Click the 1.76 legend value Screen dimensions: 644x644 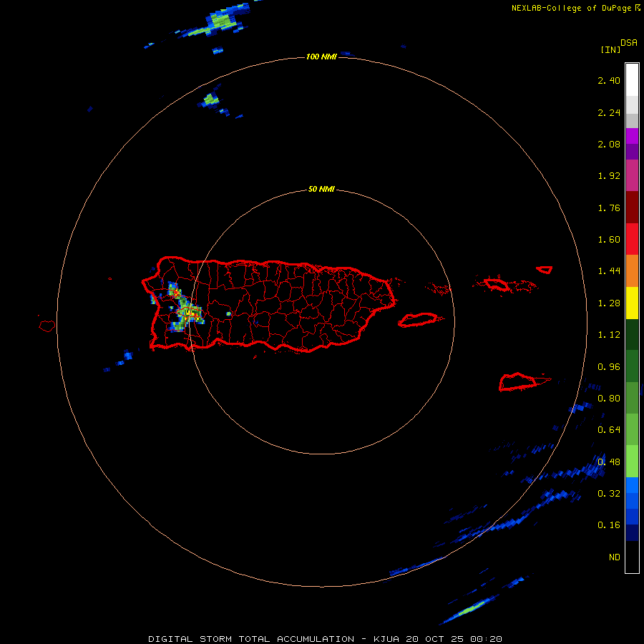609,208
